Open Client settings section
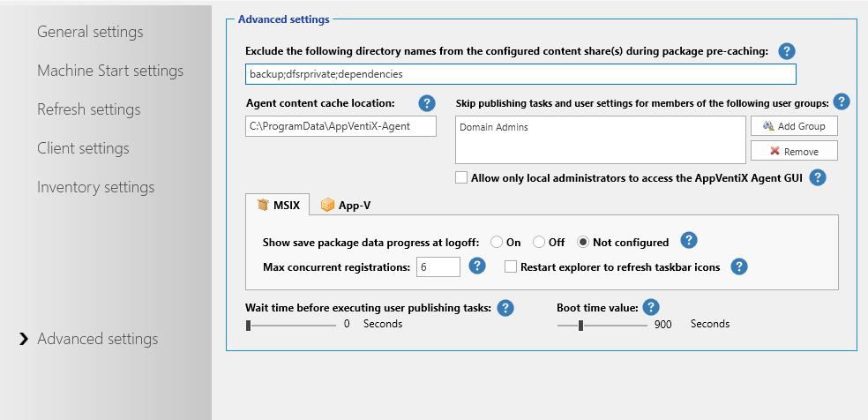 click(83, 148)
